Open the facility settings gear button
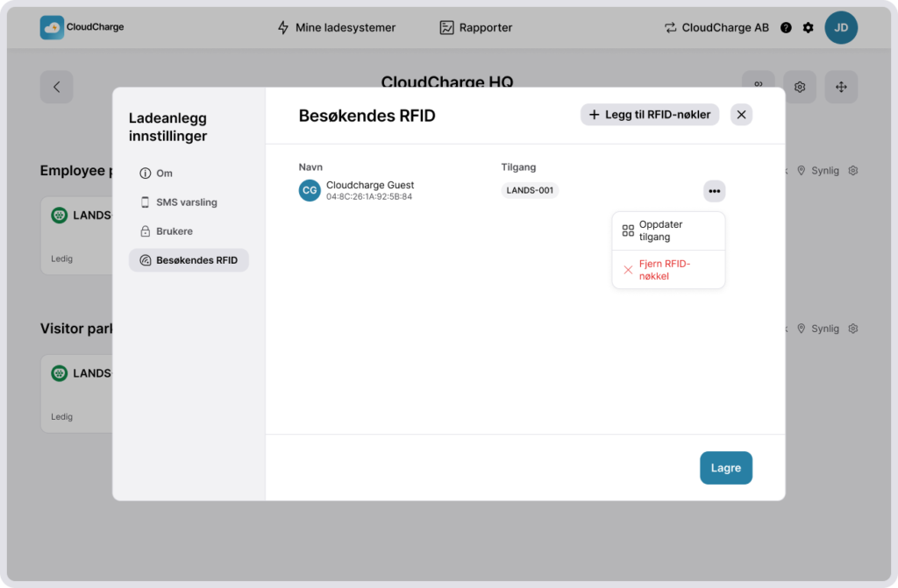This screenshot has height=588, width=898. [x=799, y=87]
